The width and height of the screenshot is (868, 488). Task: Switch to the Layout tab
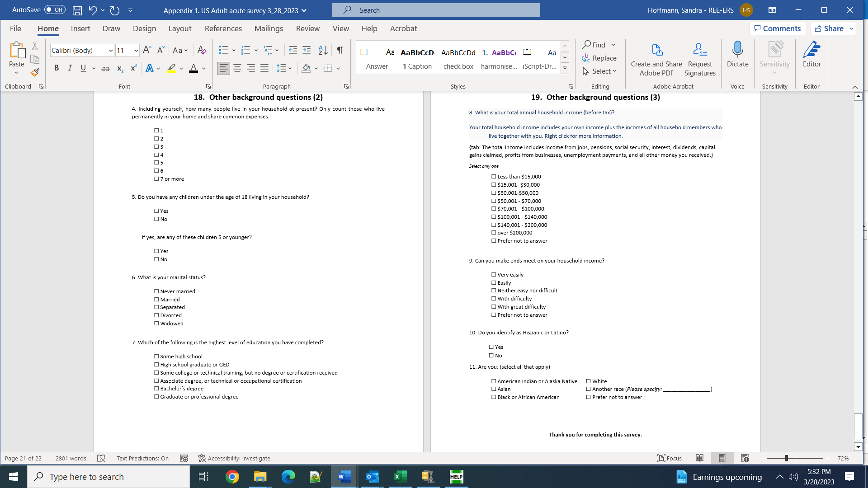click(x=179, y=28)
